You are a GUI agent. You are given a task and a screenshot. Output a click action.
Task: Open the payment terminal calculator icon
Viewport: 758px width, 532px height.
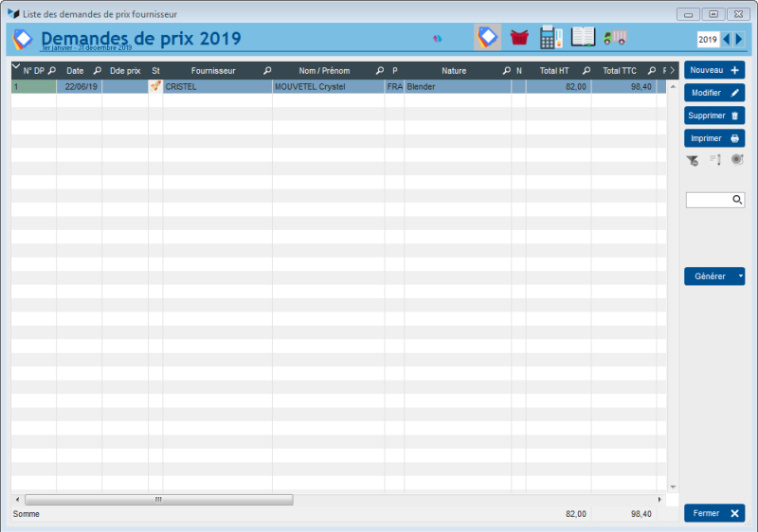(550, 38)
